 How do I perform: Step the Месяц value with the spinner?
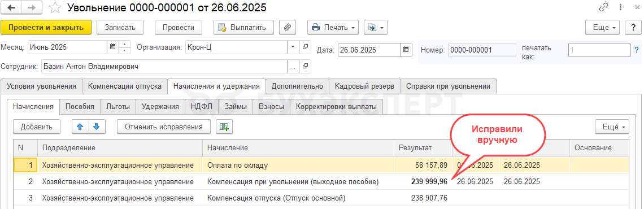124,47
